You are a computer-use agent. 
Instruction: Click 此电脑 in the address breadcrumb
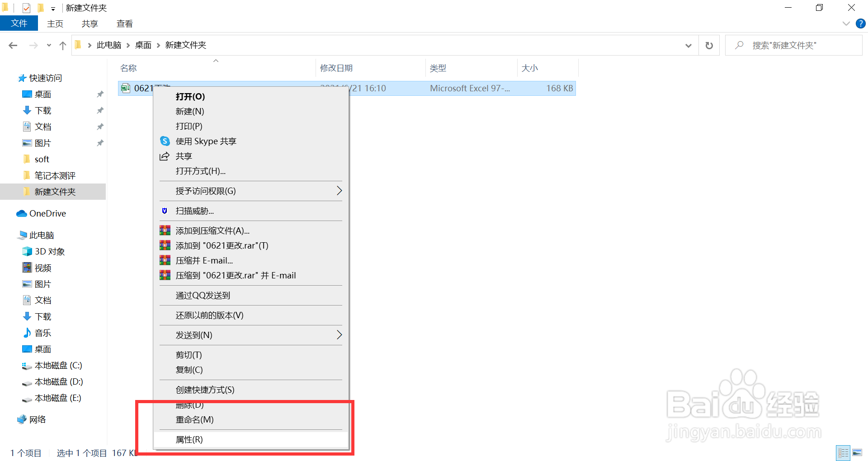click(109, 45)
